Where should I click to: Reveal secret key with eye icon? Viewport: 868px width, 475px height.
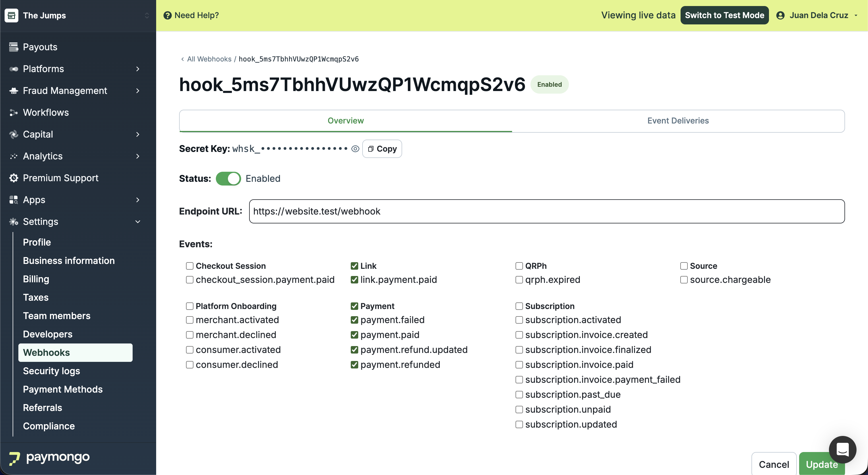355,149
